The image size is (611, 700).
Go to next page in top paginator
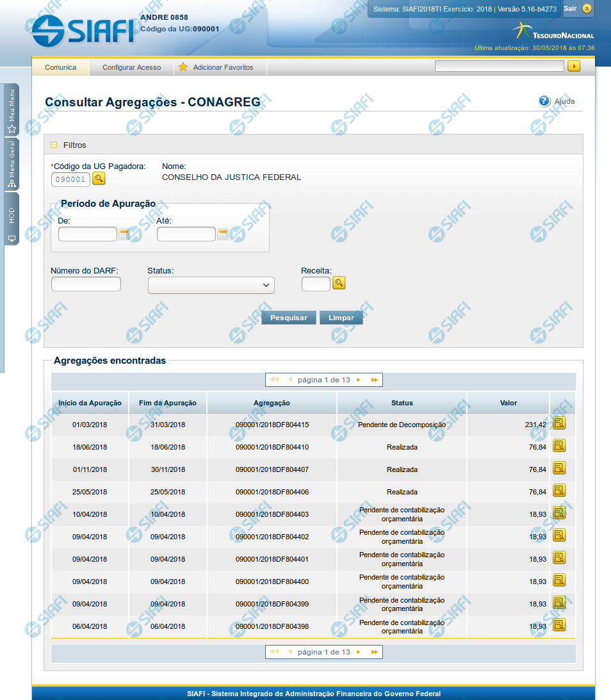tap(359, 380)
